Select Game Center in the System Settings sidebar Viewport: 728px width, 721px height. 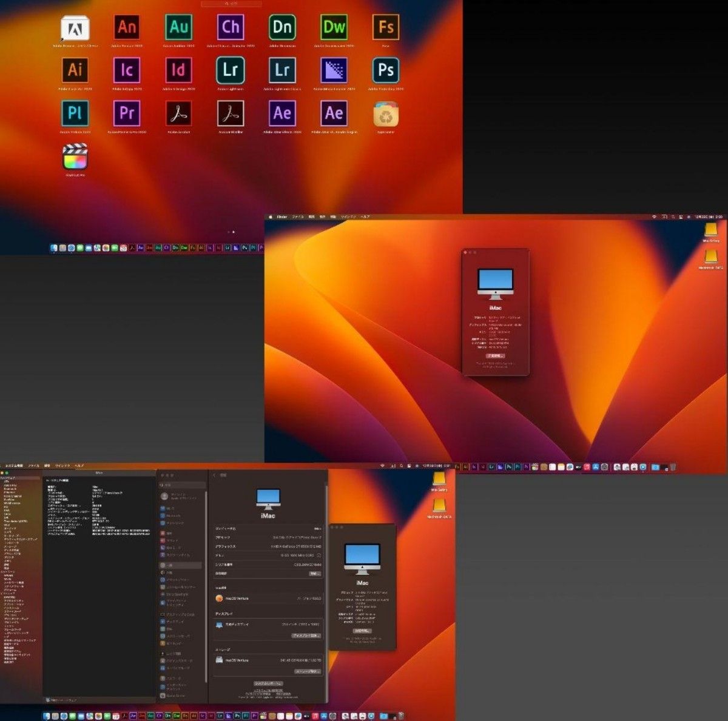[x=181, y=696]
